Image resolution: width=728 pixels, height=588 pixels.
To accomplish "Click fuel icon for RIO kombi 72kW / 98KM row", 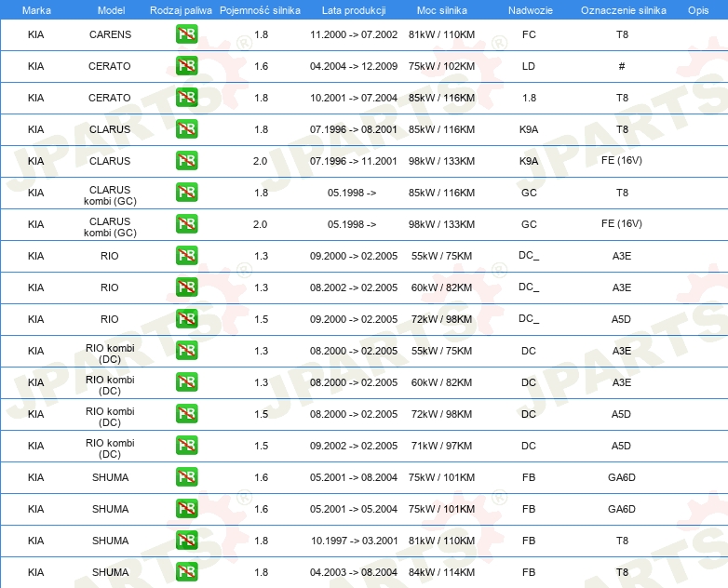I will pos(186,413).
